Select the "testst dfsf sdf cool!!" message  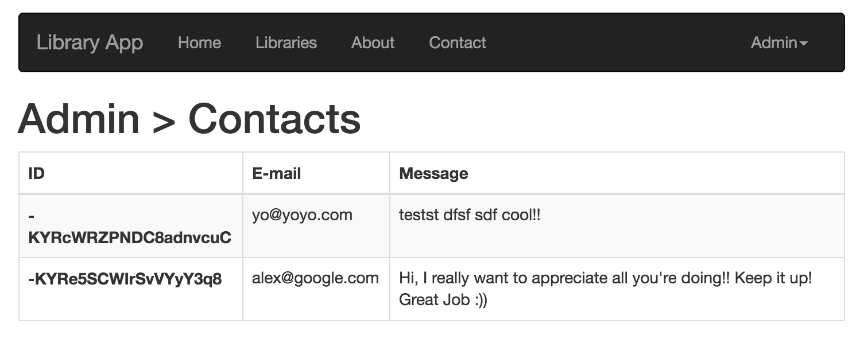click(470, 215)
